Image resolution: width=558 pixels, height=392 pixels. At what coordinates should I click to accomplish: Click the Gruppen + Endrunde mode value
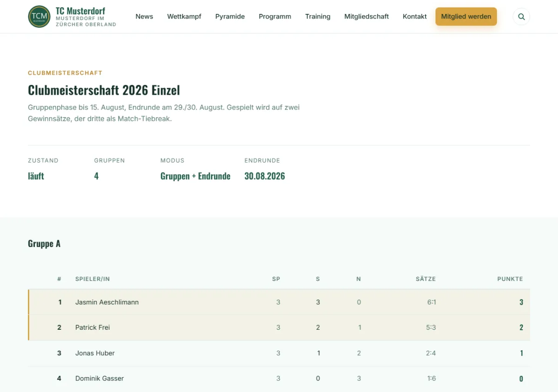pos(195,176)
